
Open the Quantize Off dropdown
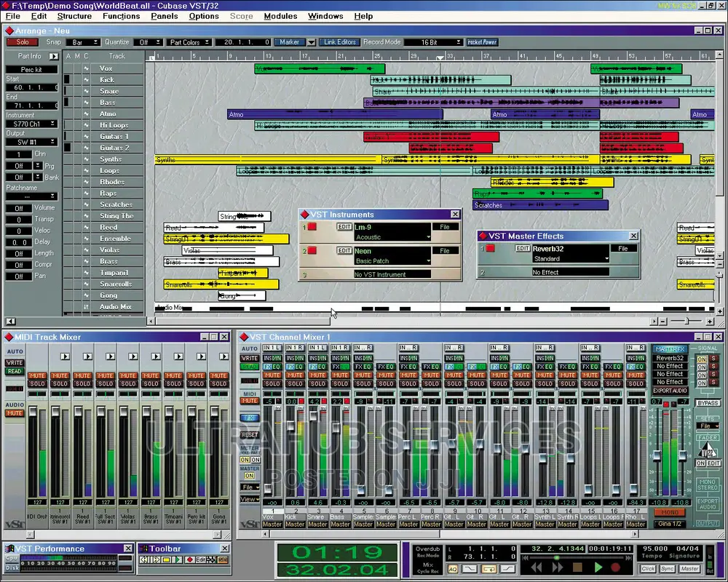click(148, 42)
